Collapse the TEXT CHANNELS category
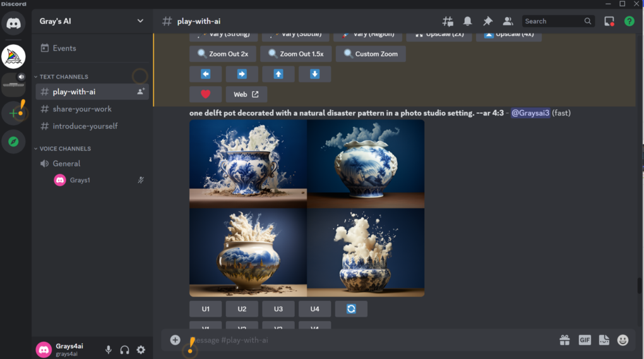This screenshot has height=359, width=644. click(x=63, y=76)
